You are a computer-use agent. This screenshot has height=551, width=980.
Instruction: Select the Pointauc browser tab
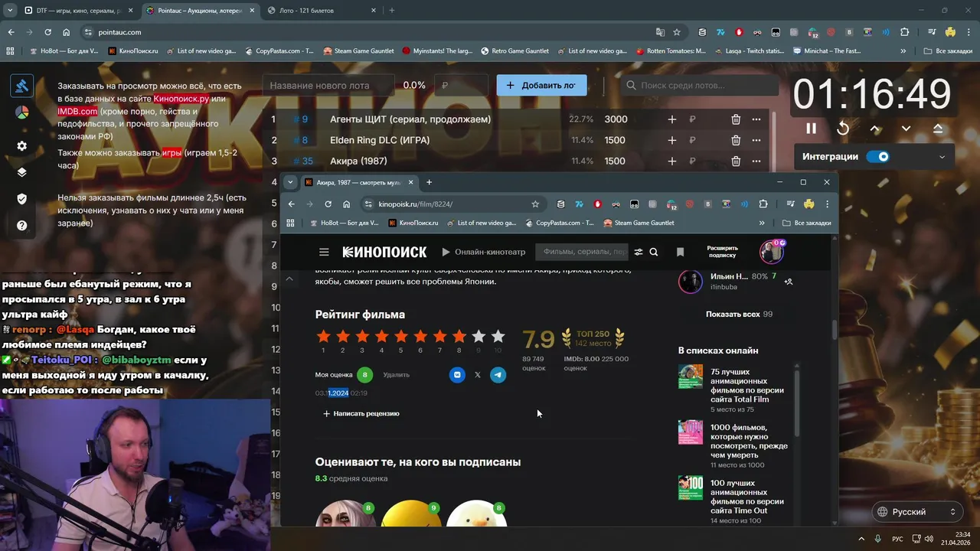(199, 11)
